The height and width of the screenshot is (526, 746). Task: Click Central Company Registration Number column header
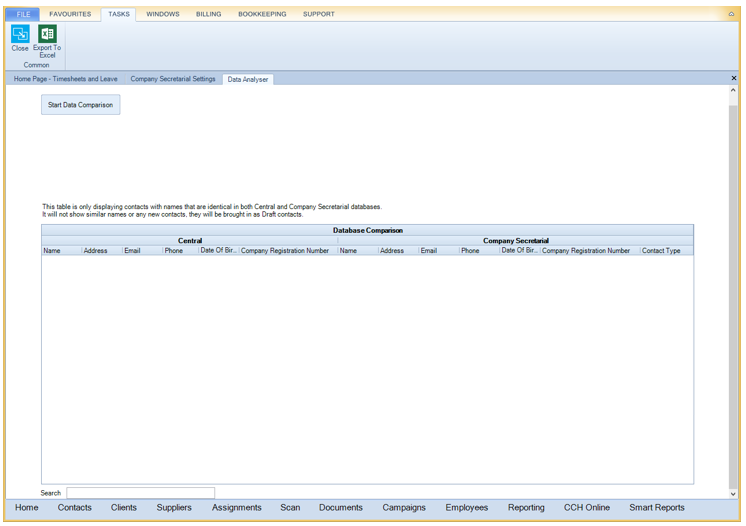coord(288,251)
